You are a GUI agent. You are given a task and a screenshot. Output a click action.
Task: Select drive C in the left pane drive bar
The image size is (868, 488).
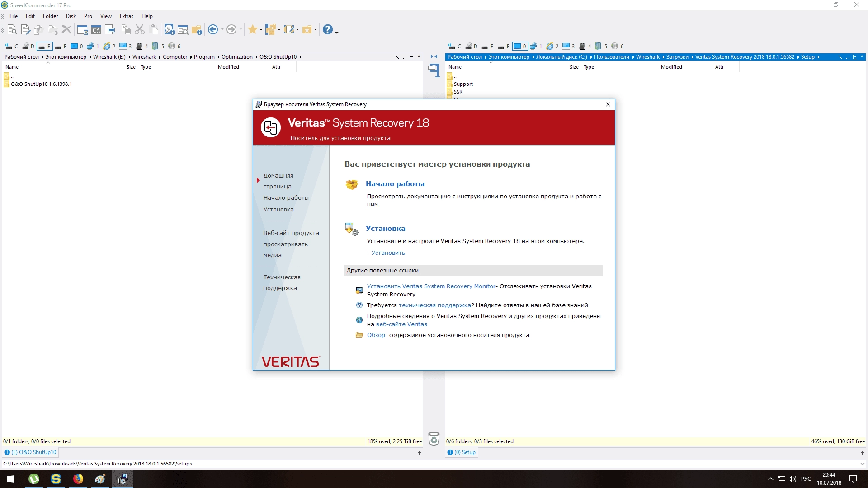12,46
